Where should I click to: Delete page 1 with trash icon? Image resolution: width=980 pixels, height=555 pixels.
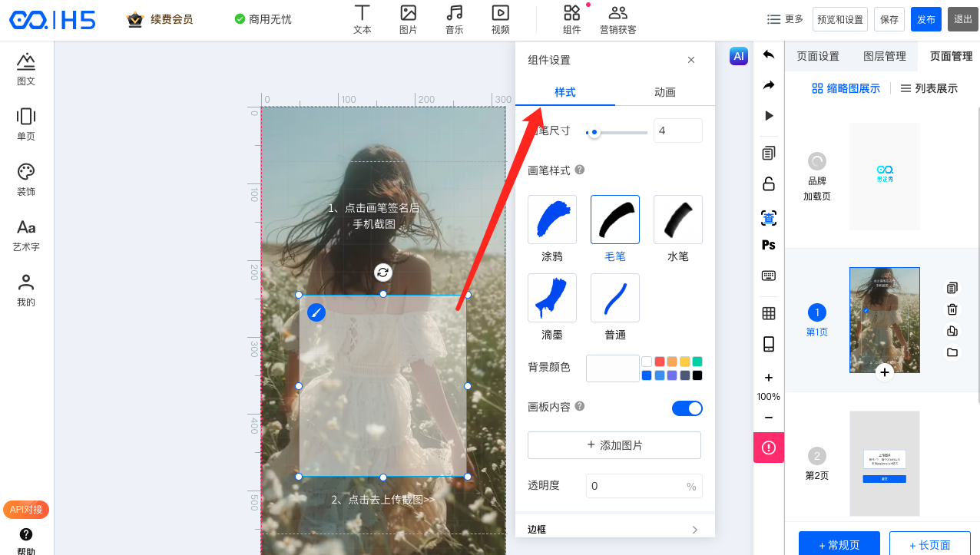pos(952,309)
